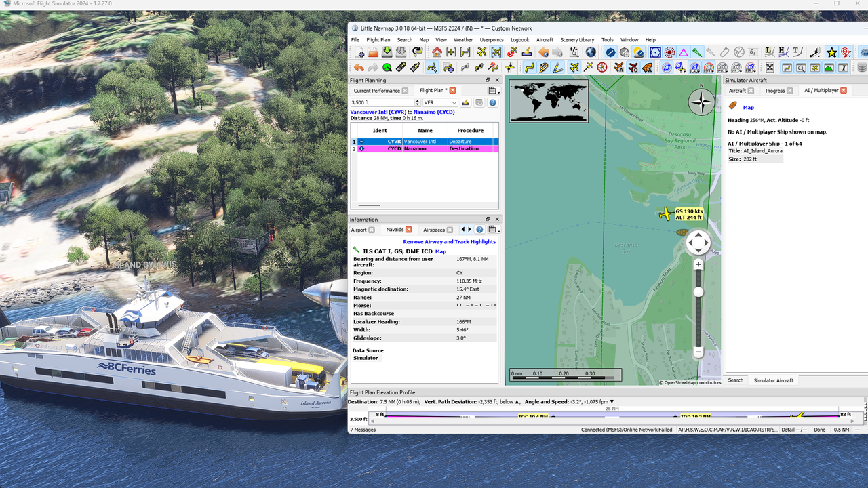This screenshot has width=868, height=488.
Task: Open ICAO airspace selection dropdown
Action: 695,67
